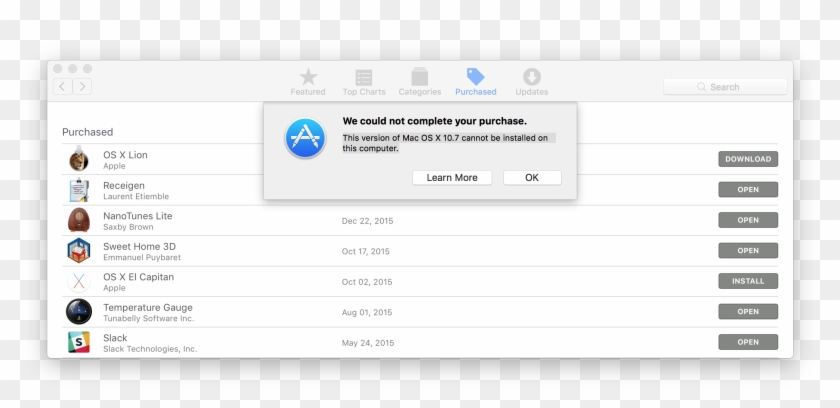The width and height of the screenshot is (840, 408).
Task: Click the Receigen app icon
Action: click(x=78, y=190)
